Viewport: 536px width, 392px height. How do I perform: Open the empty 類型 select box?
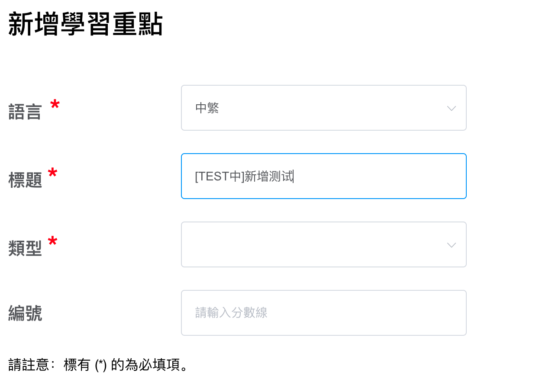click(323, 244)
